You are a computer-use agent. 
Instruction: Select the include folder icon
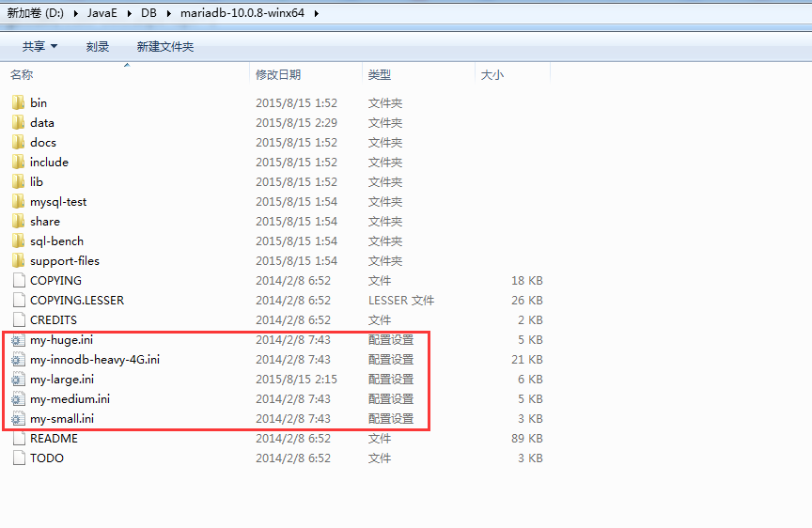(18, 162)
